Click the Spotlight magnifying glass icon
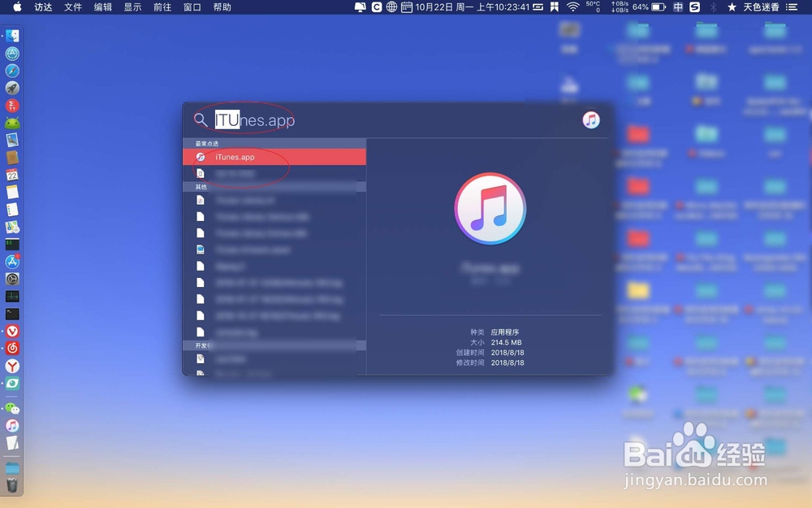The height and width of the screenshot is (508, 812). pyautogui.click(x=201, y=119)
